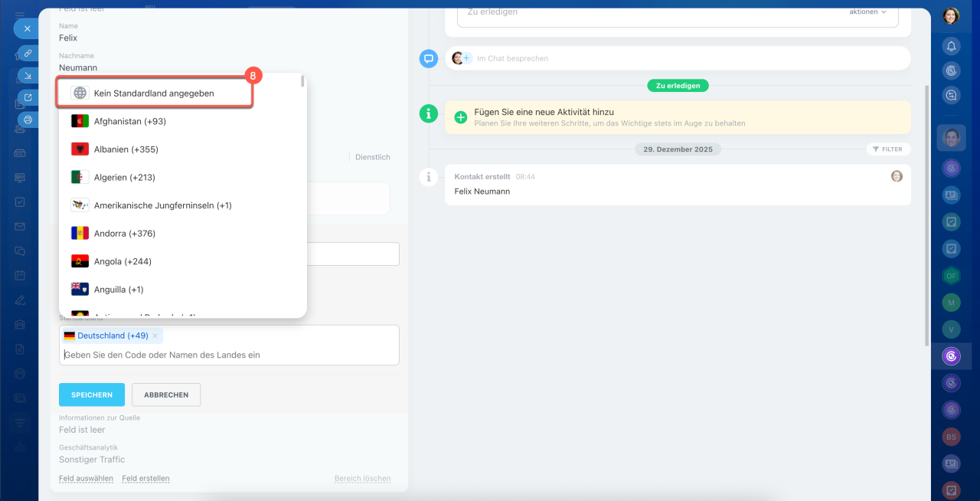The width and height of the screenshot is (980, 501).
Task: Open the Feld erstellen link
Action: coord(145,478)
